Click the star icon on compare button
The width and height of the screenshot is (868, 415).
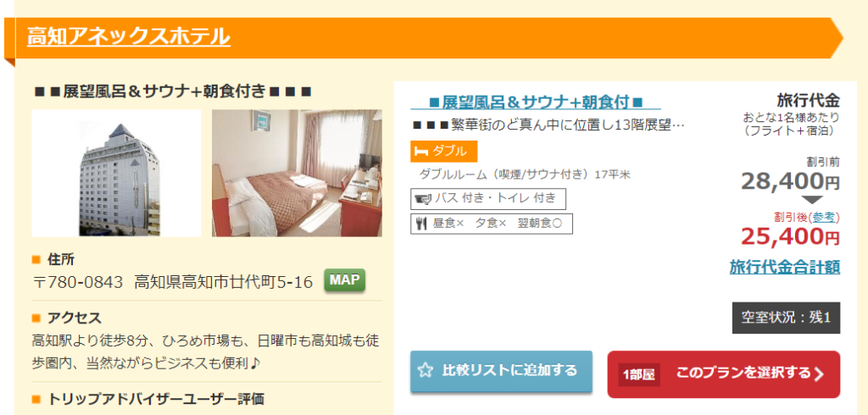click(425, 371)
